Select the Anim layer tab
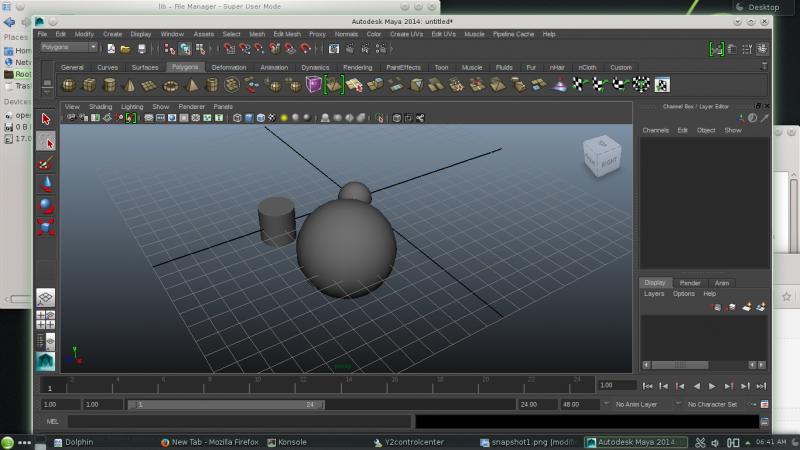800x450 pixels. tap(722, 283)
